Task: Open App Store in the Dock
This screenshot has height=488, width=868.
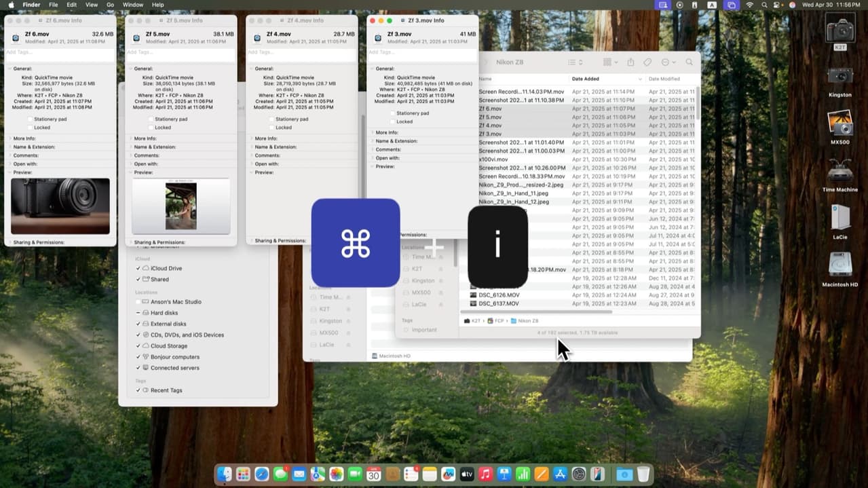Action: 560,474
